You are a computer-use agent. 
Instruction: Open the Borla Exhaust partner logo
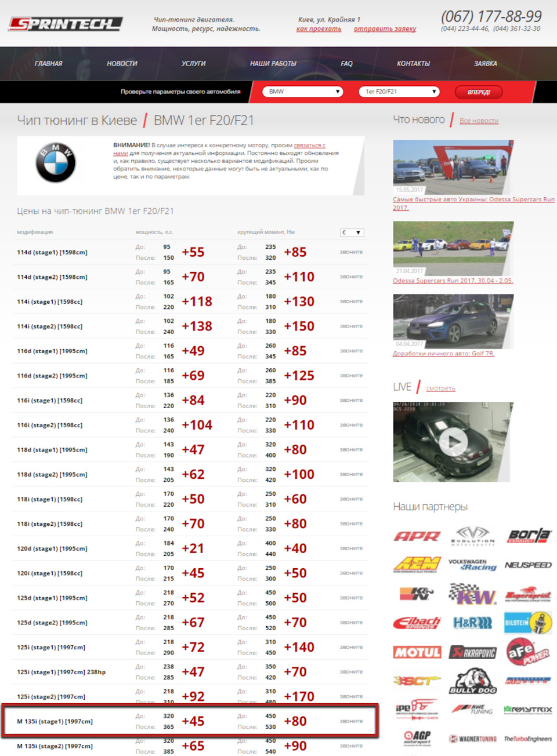point(529,536)
